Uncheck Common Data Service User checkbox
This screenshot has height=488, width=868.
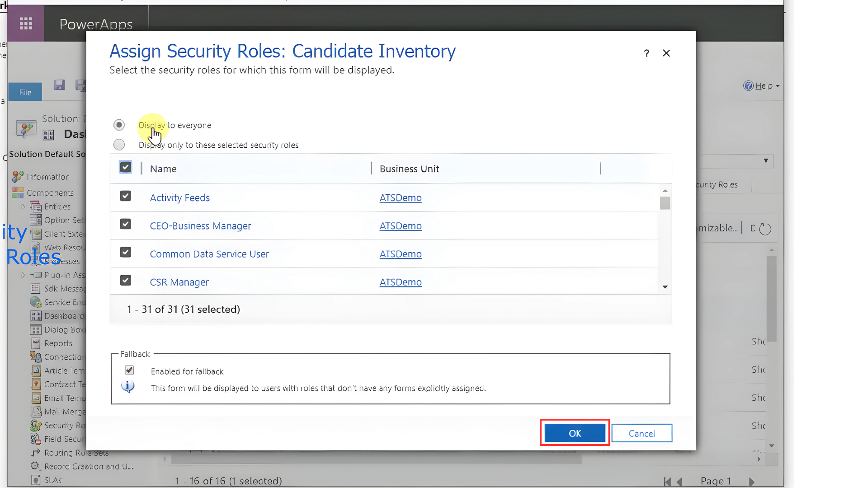coord(125,252)
